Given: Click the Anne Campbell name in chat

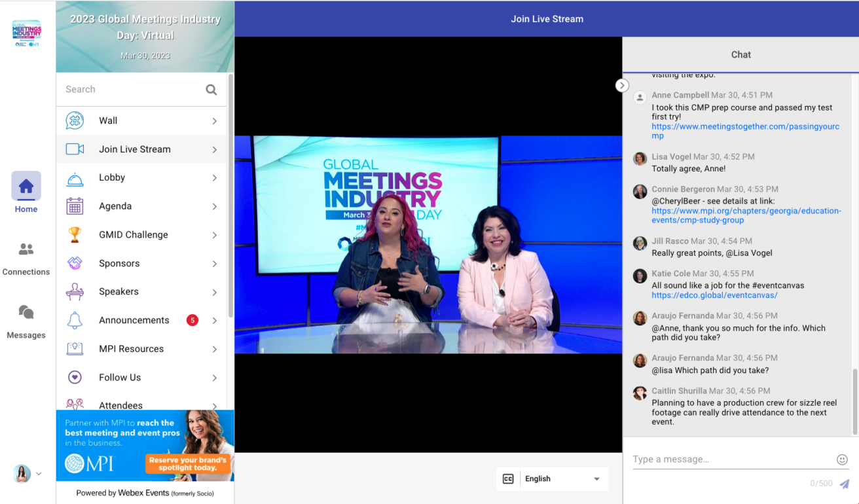Looking at the screenshot, I should coord(680,95).
